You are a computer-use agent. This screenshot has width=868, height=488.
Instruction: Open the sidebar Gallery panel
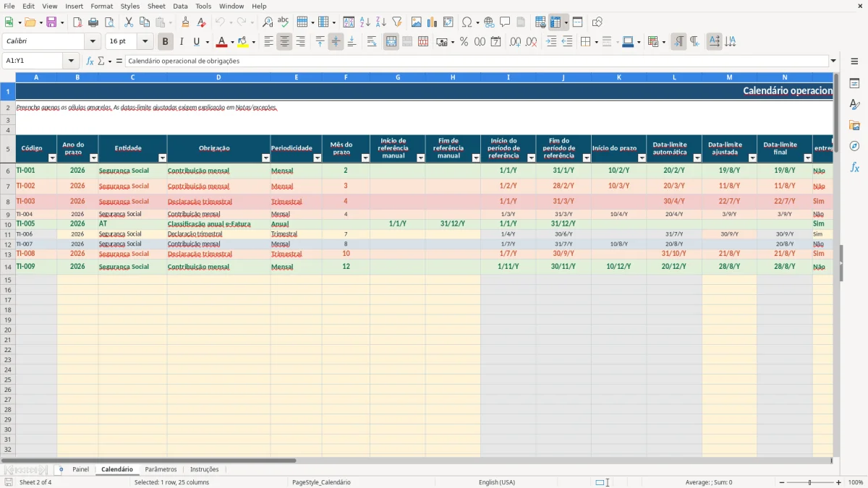click(x=854, y=125)
